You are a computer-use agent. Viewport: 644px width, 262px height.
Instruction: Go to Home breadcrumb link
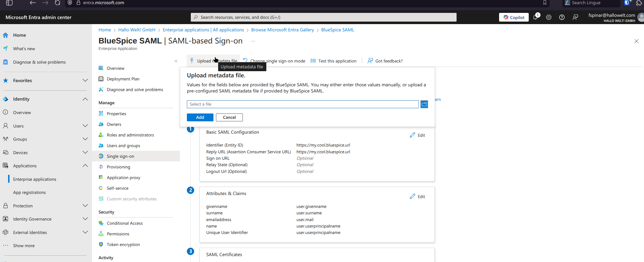(105, 30)
